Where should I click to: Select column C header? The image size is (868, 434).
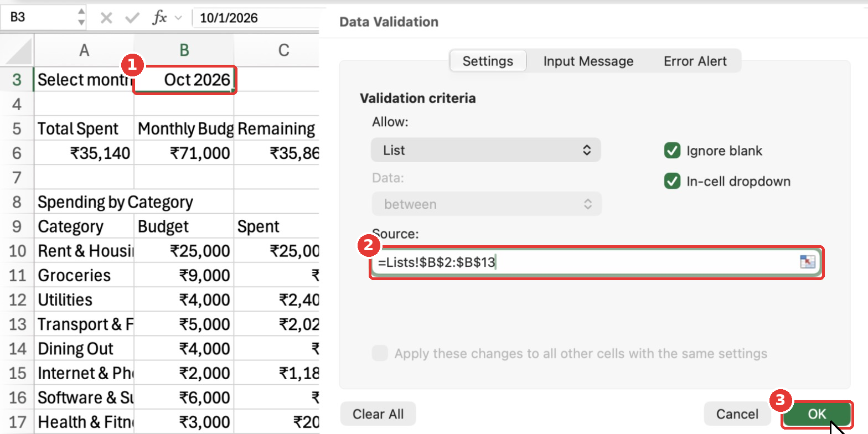point(277,51)
